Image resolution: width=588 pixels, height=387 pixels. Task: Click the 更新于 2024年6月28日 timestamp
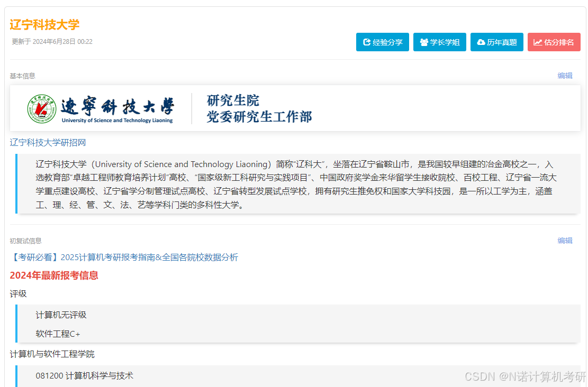click(x=52, y=42)
